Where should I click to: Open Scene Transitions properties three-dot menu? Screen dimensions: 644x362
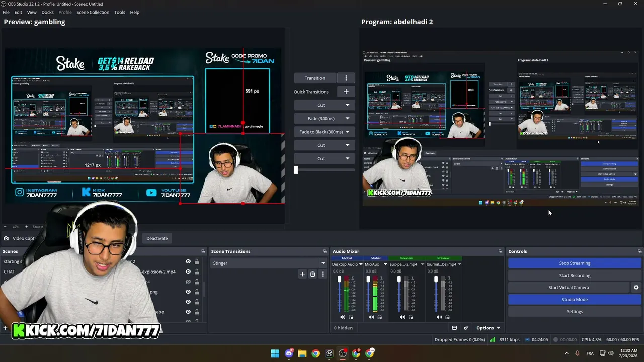(323, 274)
